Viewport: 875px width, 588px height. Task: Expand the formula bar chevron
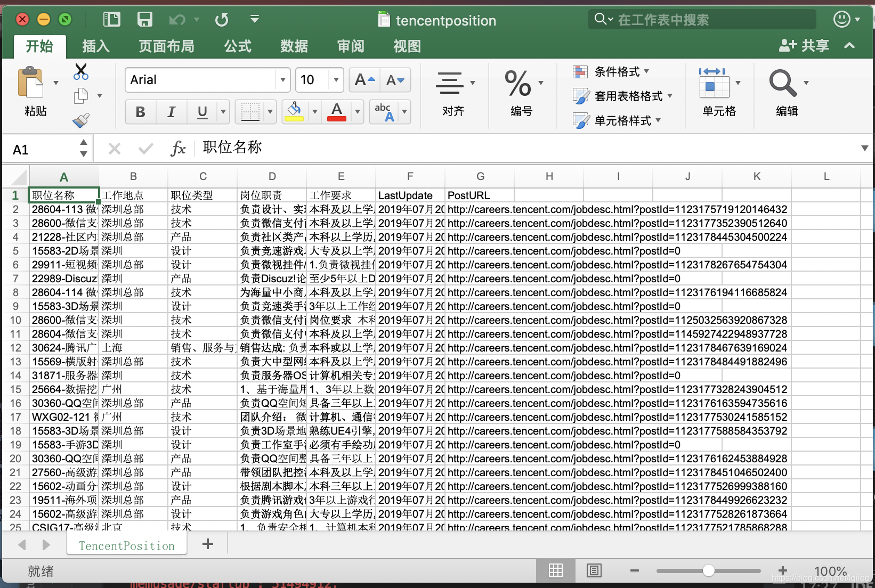click(864, 148)
